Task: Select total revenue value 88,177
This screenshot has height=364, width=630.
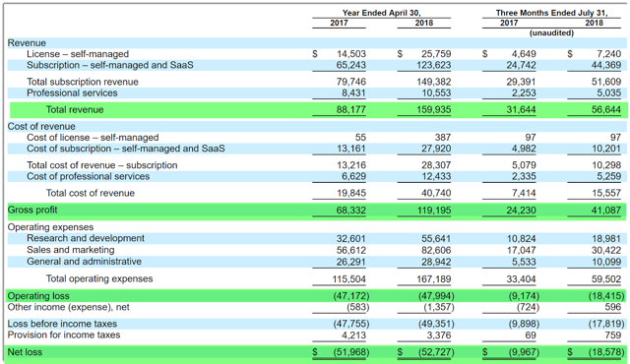Action: pyautogui.click(x=351, y=109)
